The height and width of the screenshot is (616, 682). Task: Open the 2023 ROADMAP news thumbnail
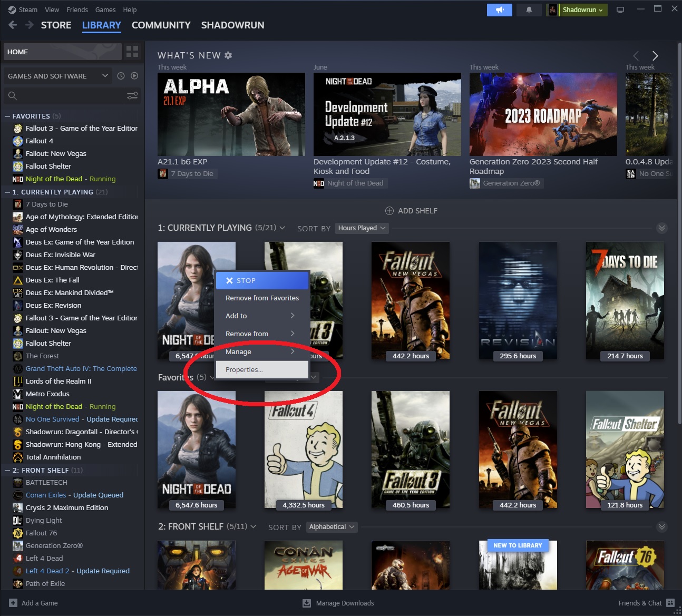(543, 114)
